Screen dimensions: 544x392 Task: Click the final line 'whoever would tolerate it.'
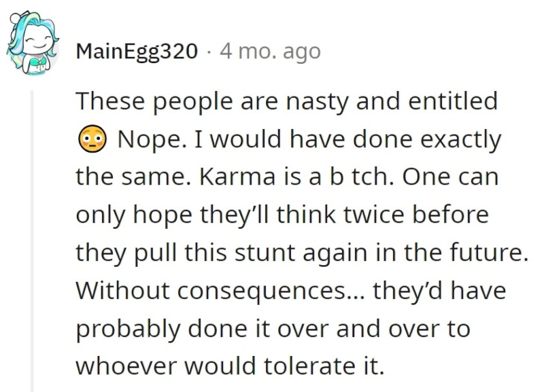(231, 366)
